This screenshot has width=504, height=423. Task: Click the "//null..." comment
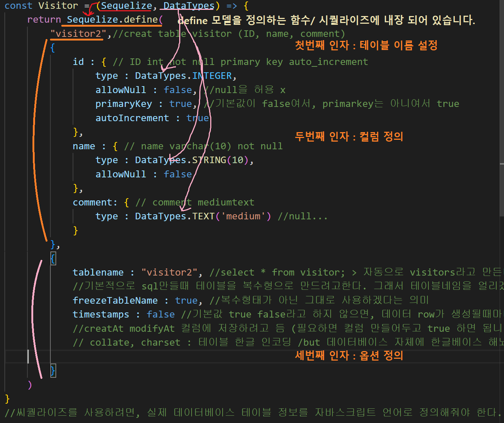point(303,216)
